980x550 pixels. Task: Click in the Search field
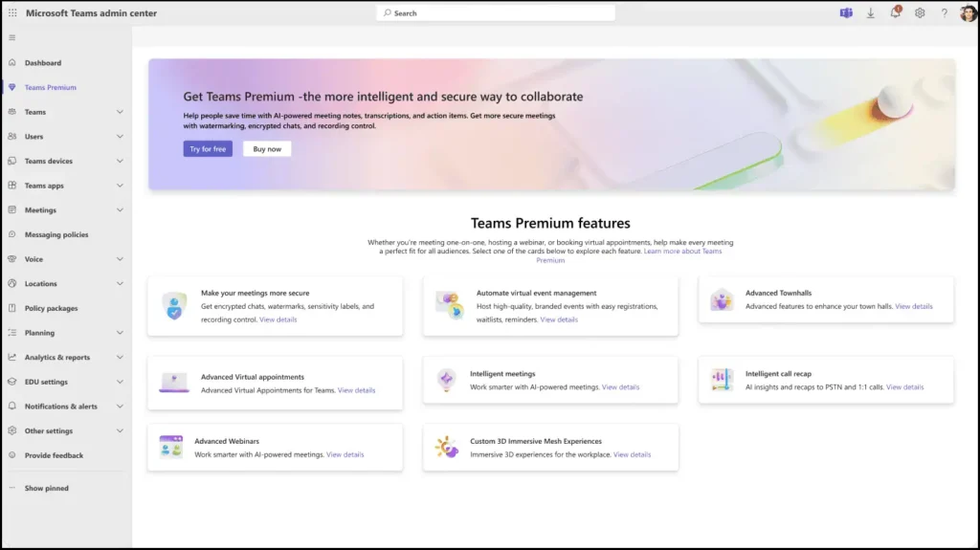(496, 12)
